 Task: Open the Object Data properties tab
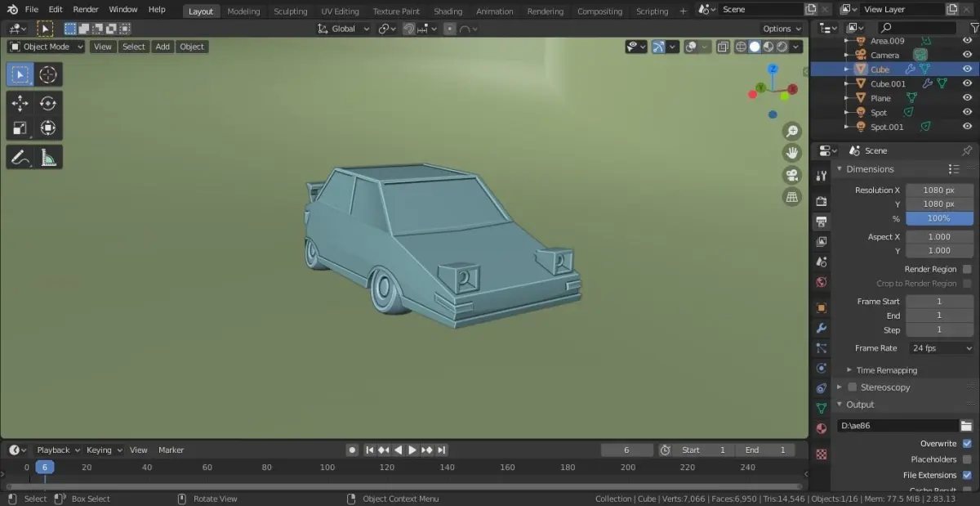coord(822,408)
